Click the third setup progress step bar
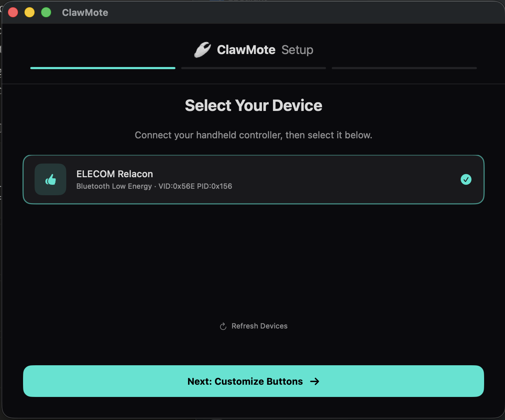 (x=404, y=68)
